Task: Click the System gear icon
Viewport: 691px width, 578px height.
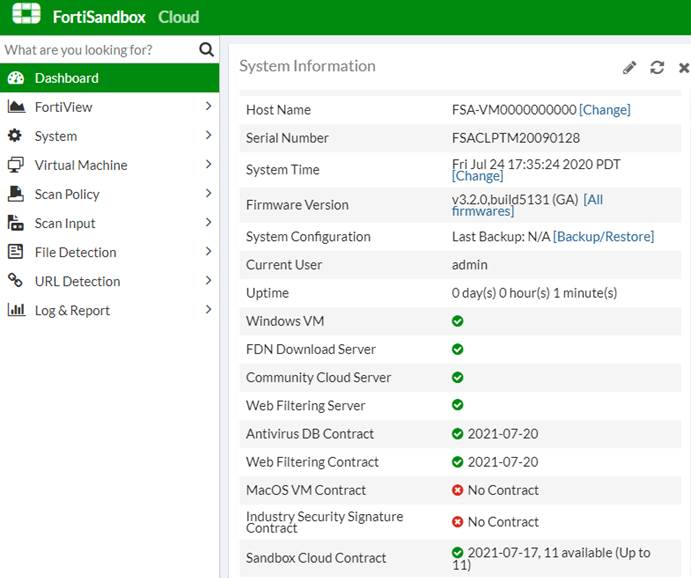Action: [15, 135]
